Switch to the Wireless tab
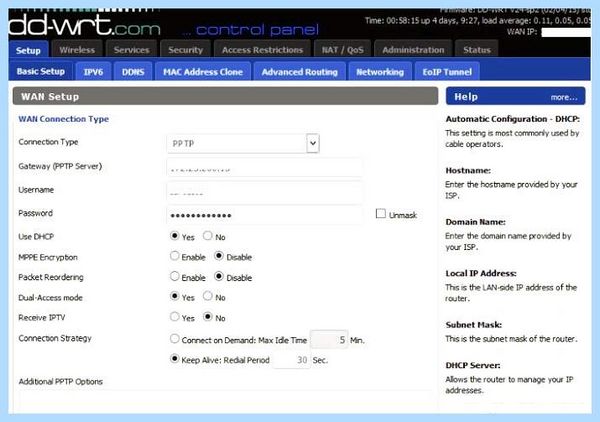 click(x=77, y=50)
